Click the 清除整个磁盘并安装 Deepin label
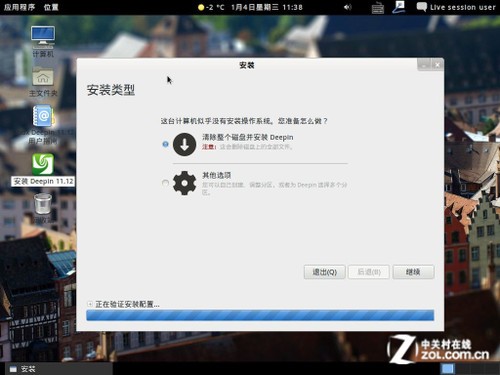 [248, 137]
